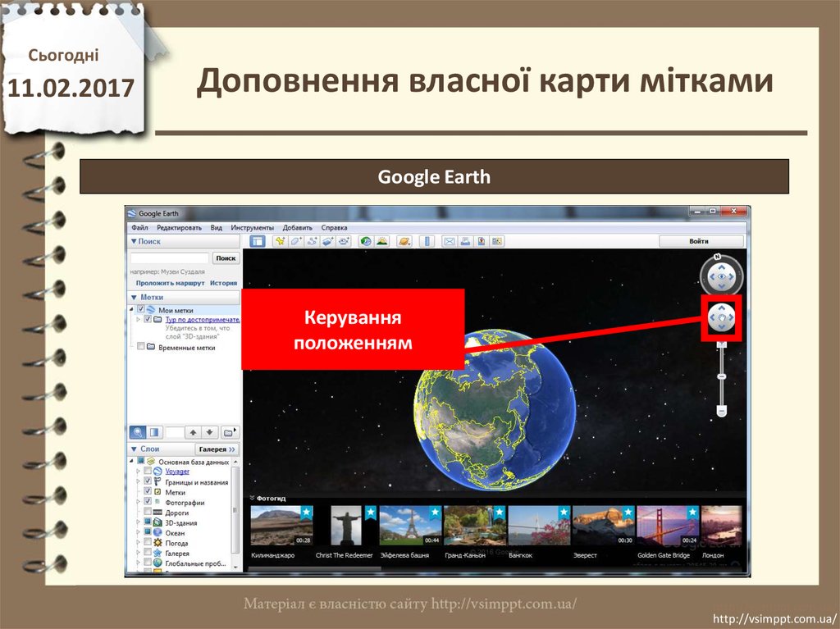Collapse the Поиск panel triangle
Viewport: 840px width, 629px height.
[x=134, y=242]
